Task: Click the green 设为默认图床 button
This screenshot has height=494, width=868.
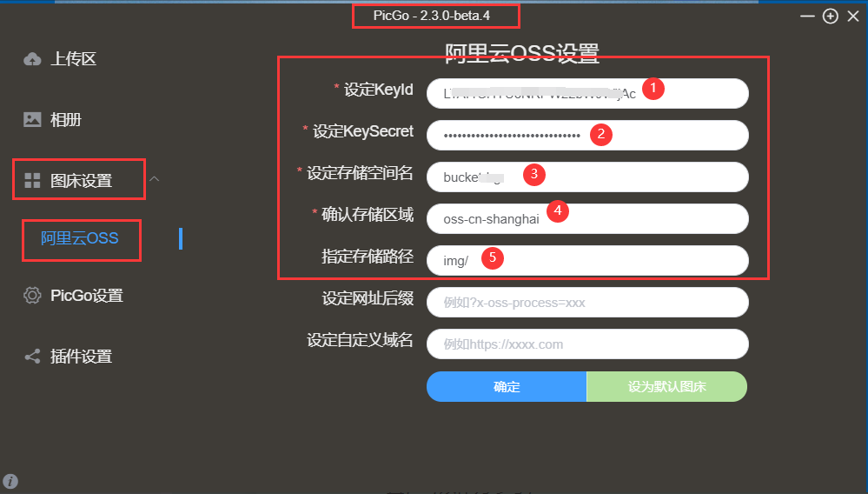Action: pyautogui.click(x=666, y=386)
